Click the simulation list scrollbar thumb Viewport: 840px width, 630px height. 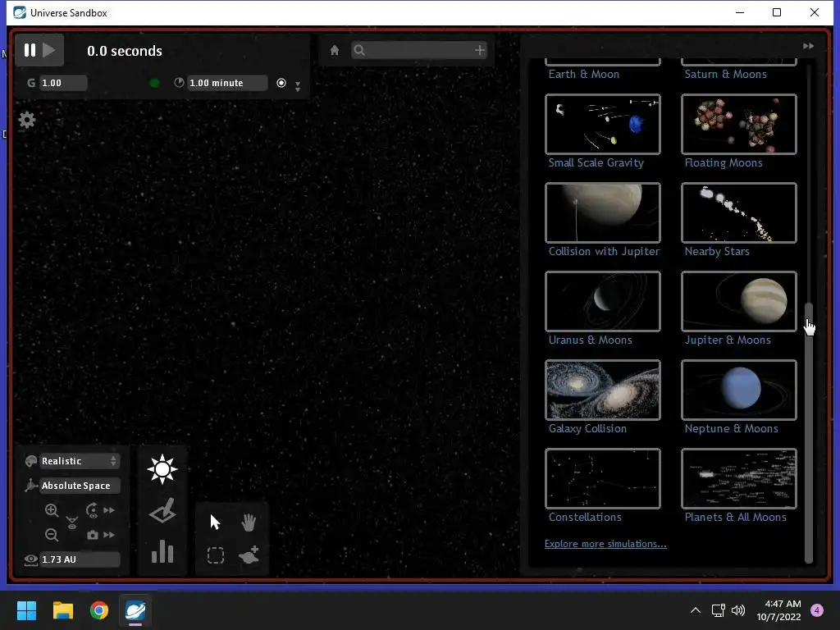click(x=809, y=433)
